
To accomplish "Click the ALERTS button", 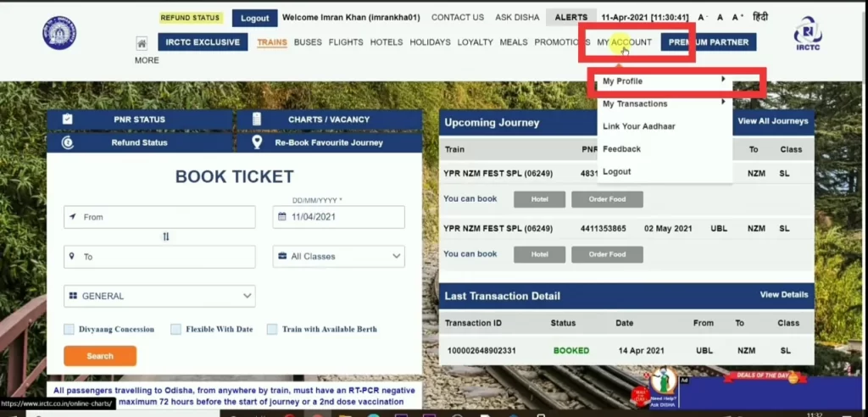I will [x=571, y=18].
